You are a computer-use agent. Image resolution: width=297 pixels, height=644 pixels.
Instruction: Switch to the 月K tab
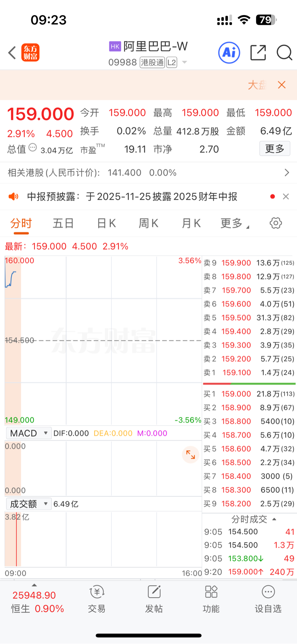[x=191, y=223]
